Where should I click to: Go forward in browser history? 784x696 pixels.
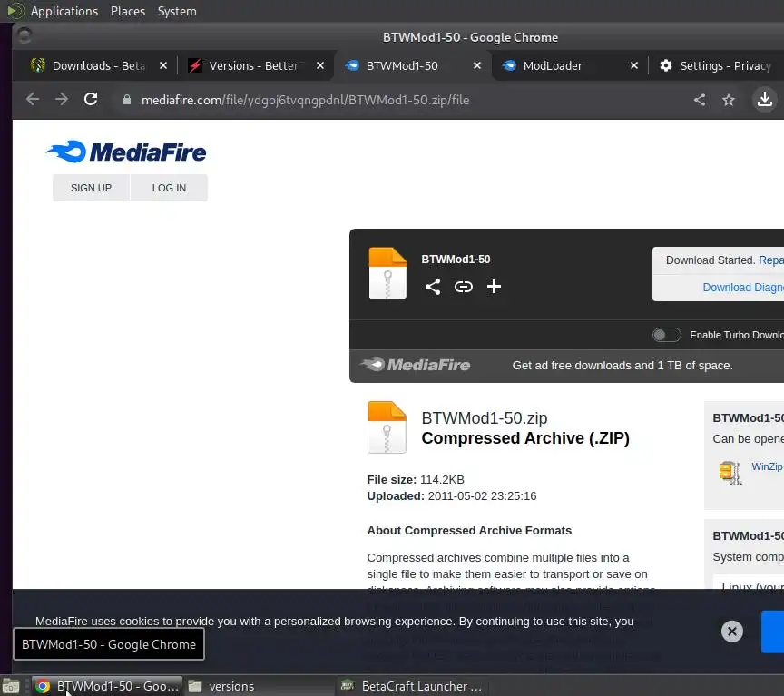point(62,100)
